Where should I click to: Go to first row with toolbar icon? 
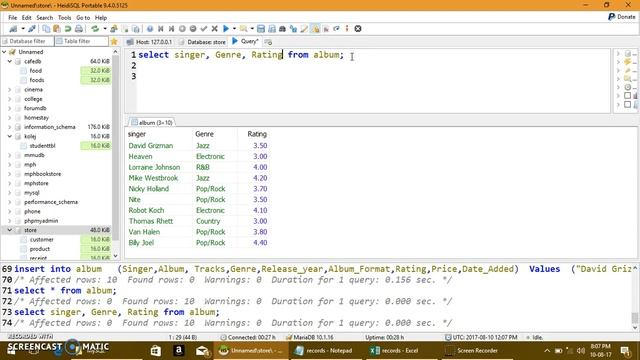(161, 29)
